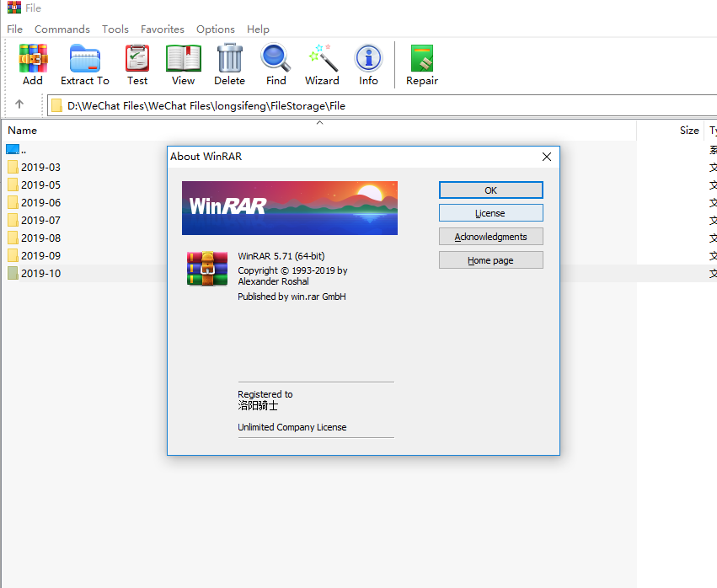Open the Options menu
Viewport: 717px width, 588px height.
coord(216,29)
